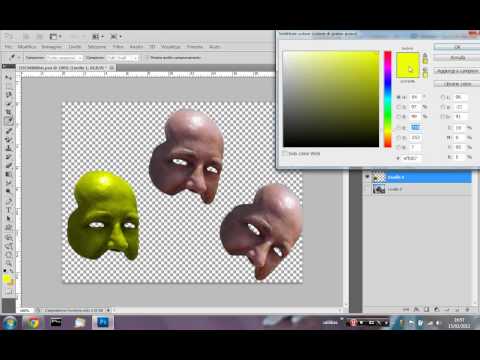Toggle Mostra anello campionamento checkbox
480x360 pixels.
(147, 58)
